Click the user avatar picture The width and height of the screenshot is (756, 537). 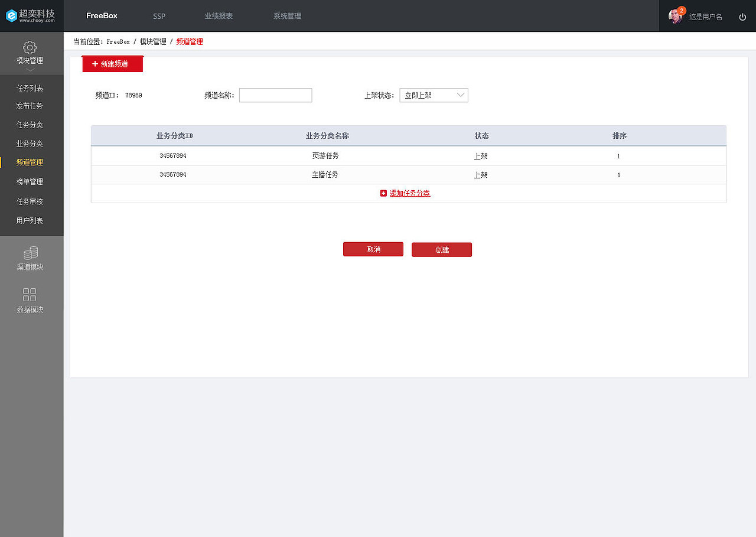674,17
